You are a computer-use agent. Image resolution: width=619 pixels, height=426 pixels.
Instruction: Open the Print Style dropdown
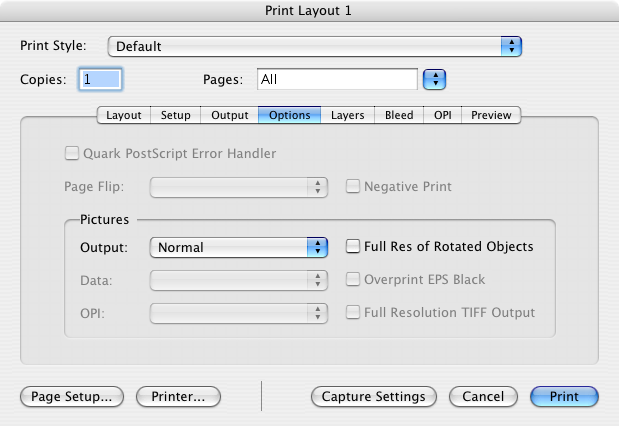click(x=314, y=46)
